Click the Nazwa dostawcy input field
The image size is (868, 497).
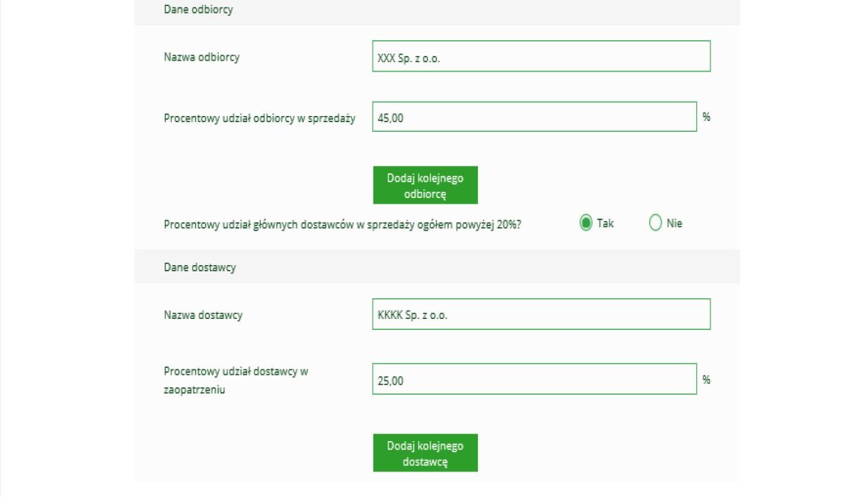click(541, 315)
